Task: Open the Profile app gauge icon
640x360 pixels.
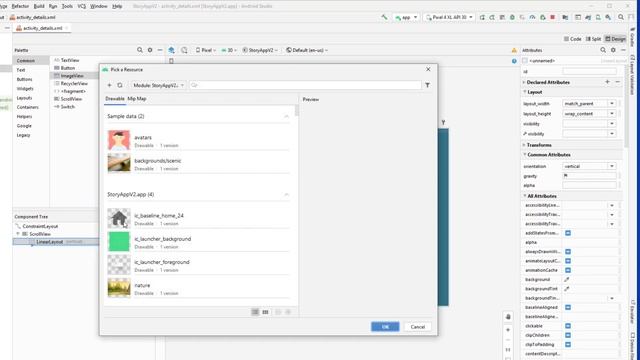Action: [532, 17]
